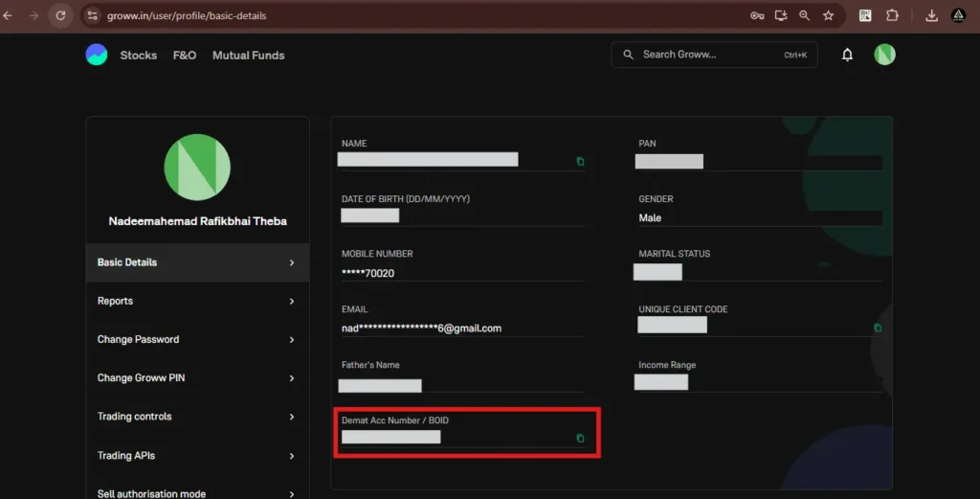Expand chevron beside Trading APIs
The width and height of the screenshot is (980, 499).
point(292,456)
